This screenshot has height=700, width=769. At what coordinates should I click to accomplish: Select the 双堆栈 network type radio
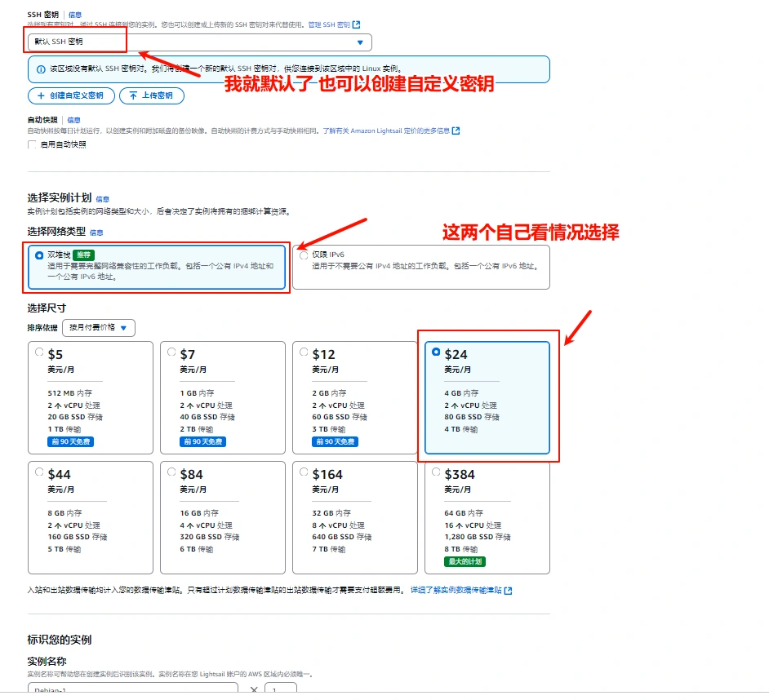39,255
